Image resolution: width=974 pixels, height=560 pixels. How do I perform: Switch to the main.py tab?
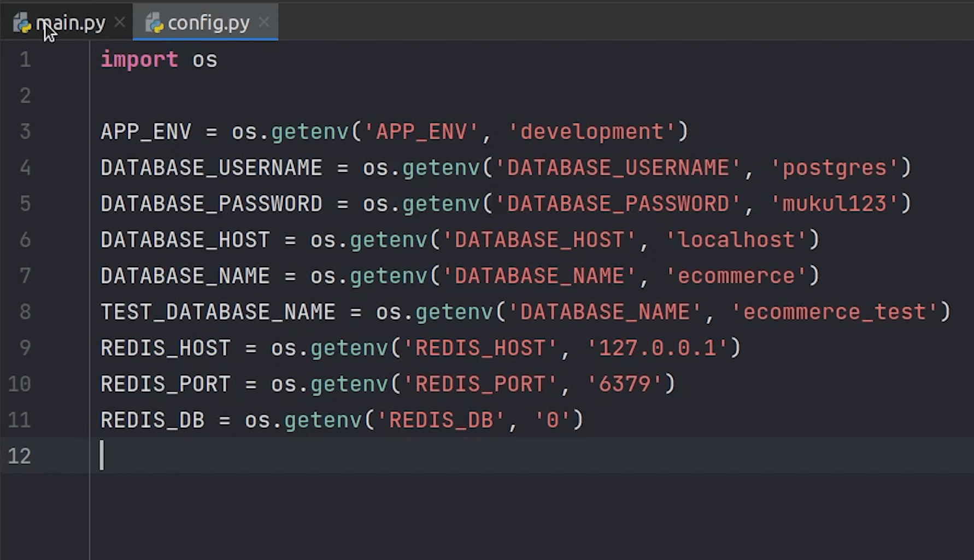(70, 23)
